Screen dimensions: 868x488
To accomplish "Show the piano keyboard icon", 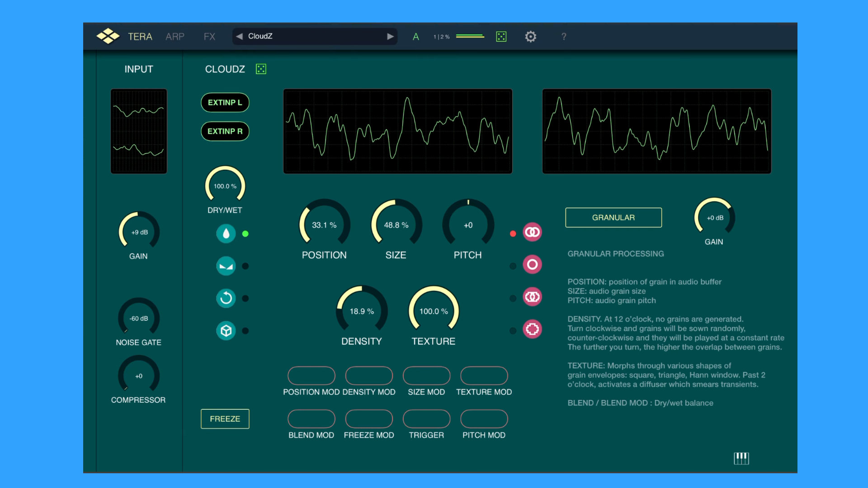I will [741, 459].
